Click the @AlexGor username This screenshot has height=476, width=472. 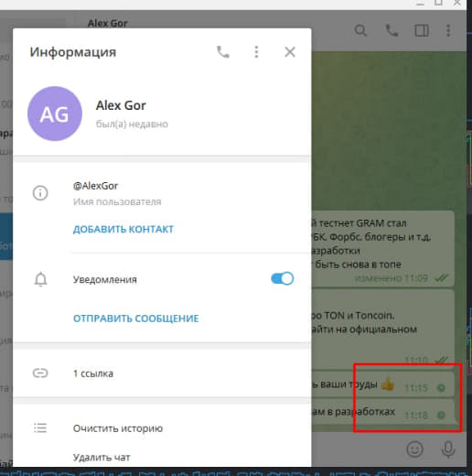click(95, 186)
